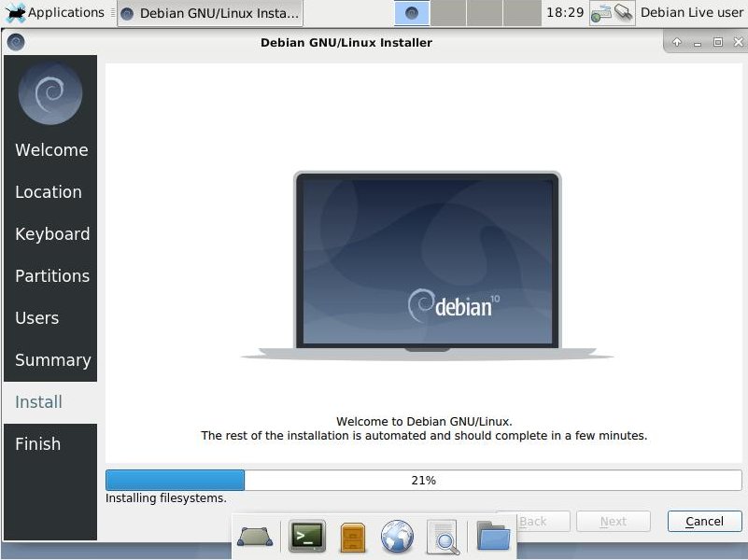Open the Applications menu
The image size is (748, 560).
tap(56, 13)
